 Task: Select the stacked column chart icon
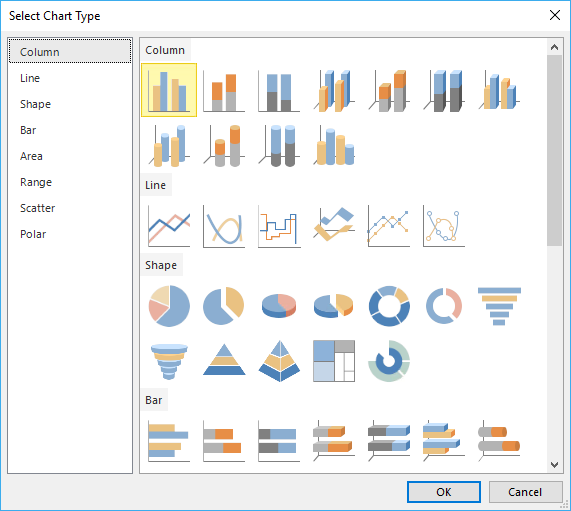[224, 90]
